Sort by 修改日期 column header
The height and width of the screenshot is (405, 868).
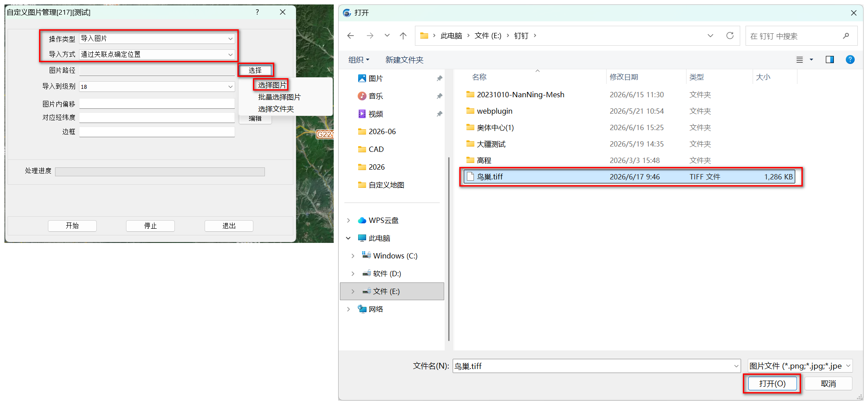point(623,77)
